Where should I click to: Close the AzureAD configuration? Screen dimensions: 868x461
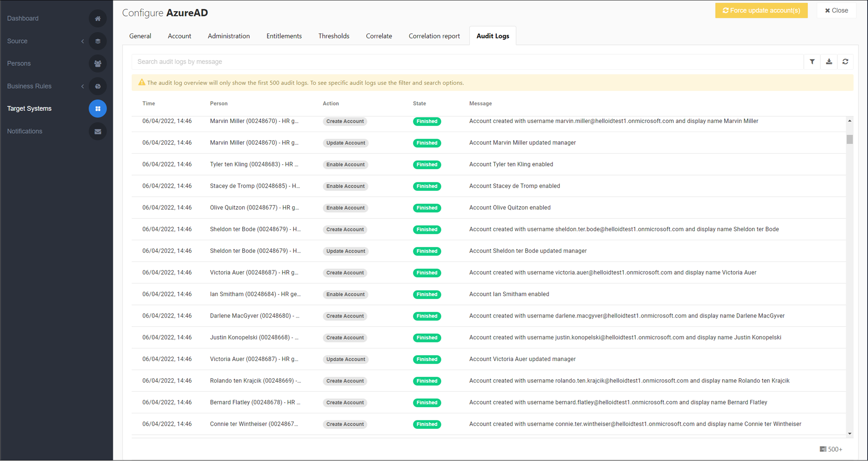(836, 10)
